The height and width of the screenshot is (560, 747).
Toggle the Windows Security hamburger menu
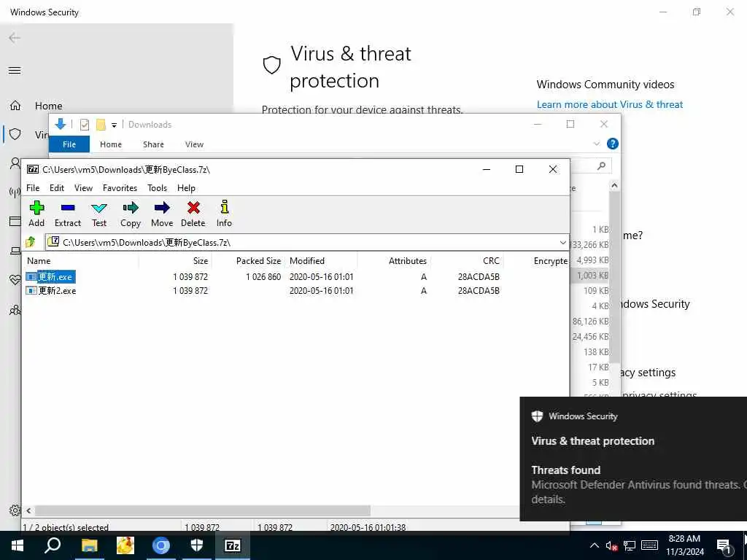pyautogui.click(x=15, y=71)
